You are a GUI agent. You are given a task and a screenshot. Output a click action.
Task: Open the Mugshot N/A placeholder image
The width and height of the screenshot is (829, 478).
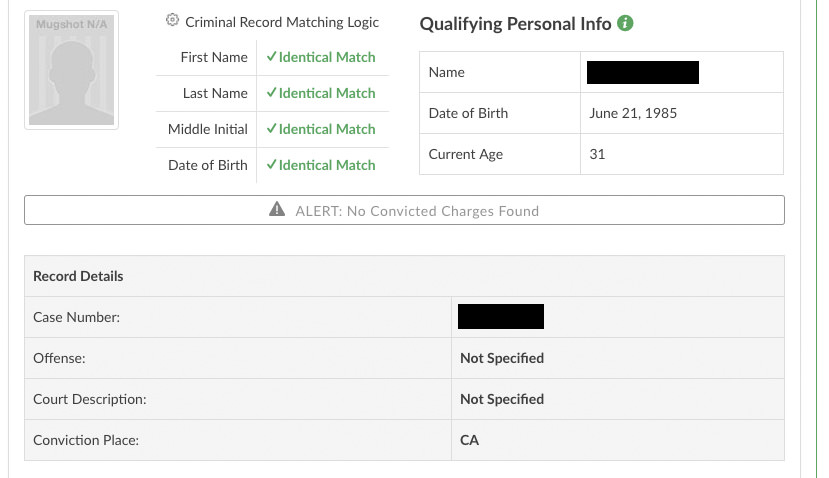[71, 70]
